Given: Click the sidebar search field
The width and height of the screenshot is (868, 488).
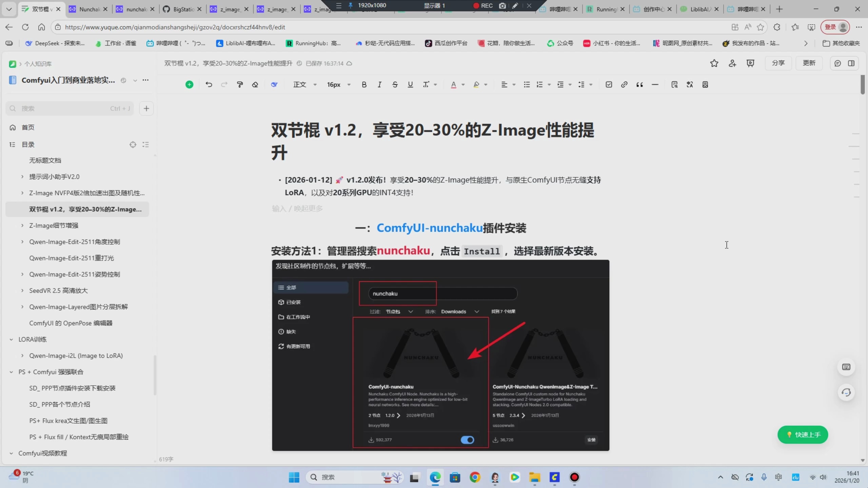Looking at the screenshot, I should [70, 108].
